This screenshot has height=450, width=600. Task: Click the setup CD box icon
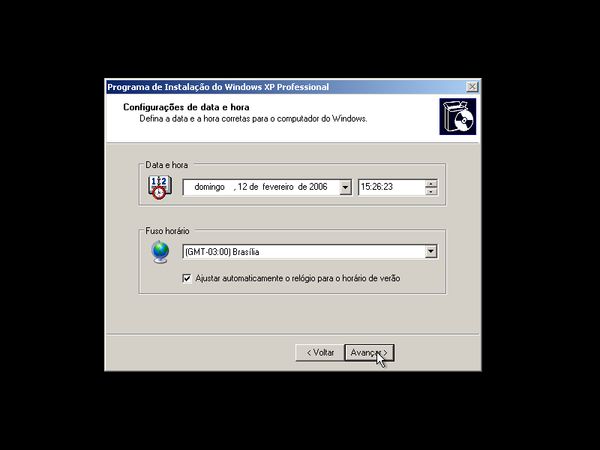tap(458, 116)
